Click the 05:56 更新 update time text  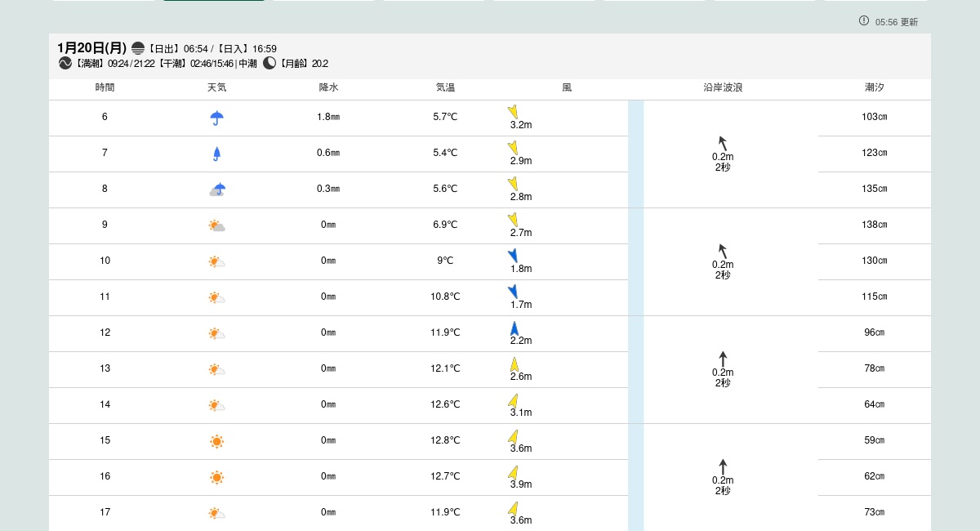pyautogui.click(x=897, y=22)
